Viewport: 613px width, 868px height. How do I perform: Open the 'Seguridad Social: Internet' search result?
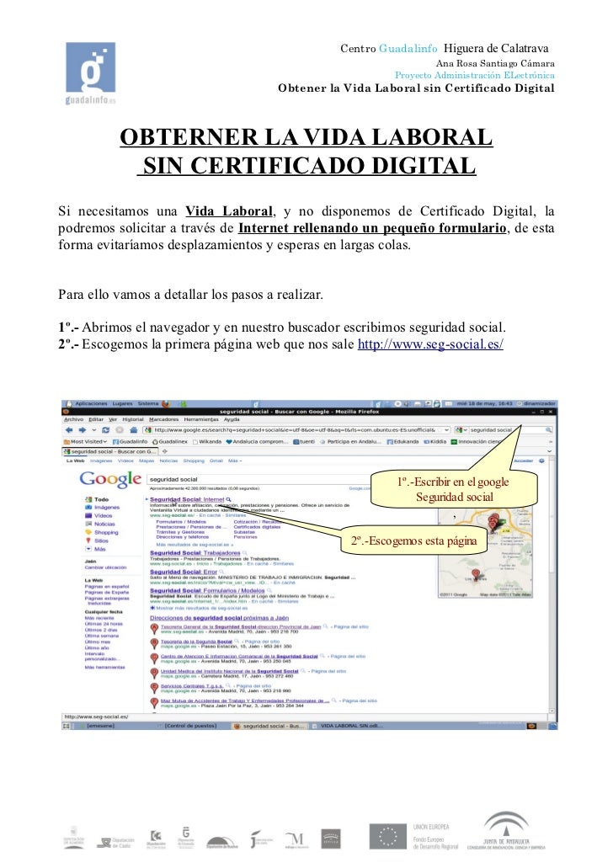point(187,499)
